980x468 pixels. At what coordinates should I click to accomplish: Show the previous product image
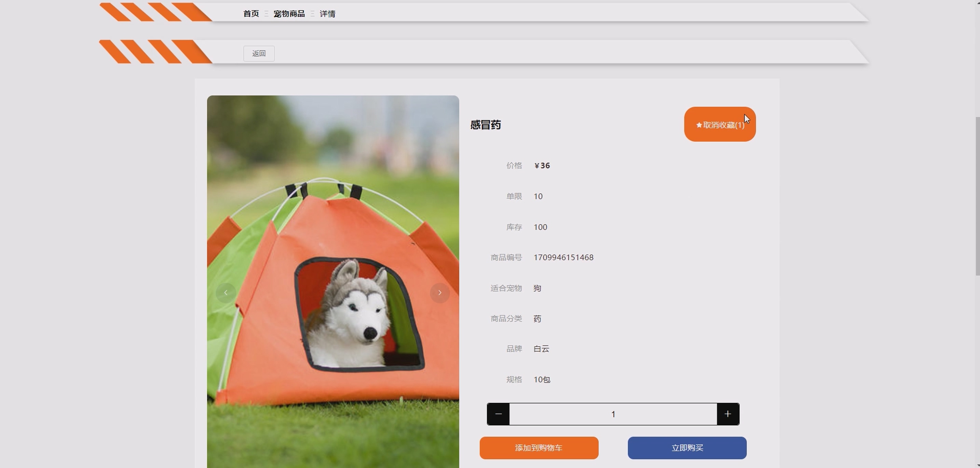[x=226, y=293]
